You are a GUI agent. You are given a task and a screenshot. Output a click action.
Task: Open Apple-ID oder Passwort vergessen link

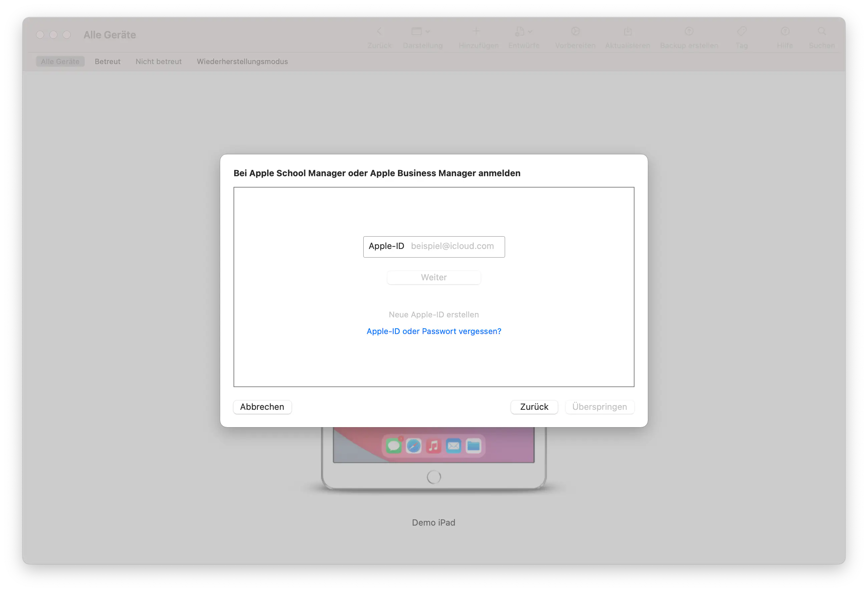pyautogui.click(x=434, y=331)
